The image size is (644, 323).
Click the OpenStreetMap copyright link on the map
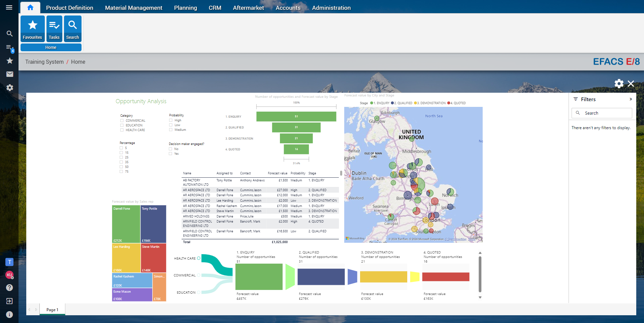(455, 239)
